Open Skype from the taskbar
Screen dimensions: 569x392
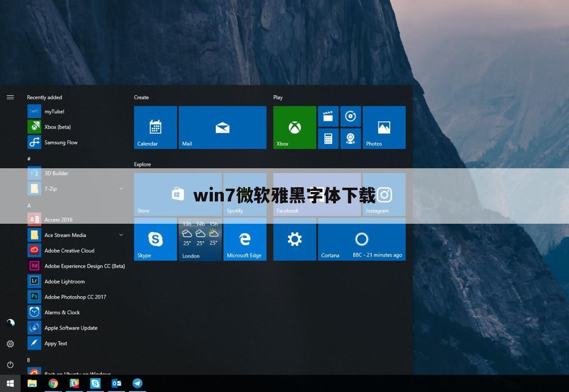pos(95,383)
